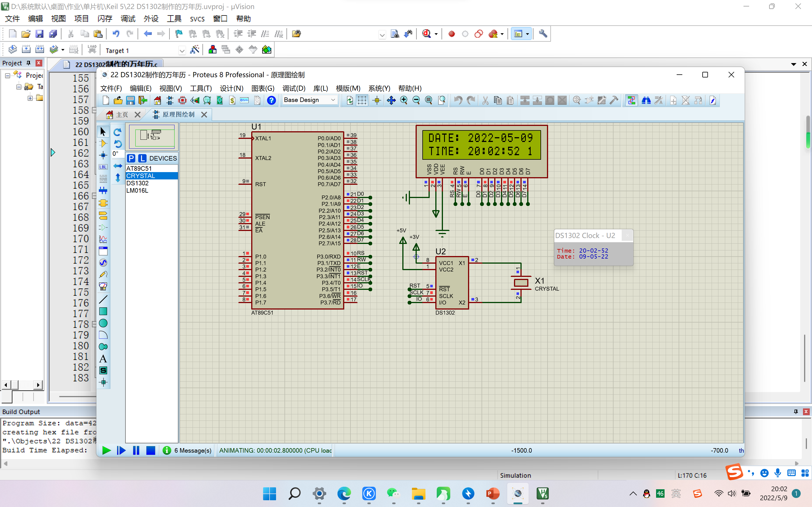Screen dimensions: 812x507
Task: Click the P pick devices button
Action: tap(131, 158)
